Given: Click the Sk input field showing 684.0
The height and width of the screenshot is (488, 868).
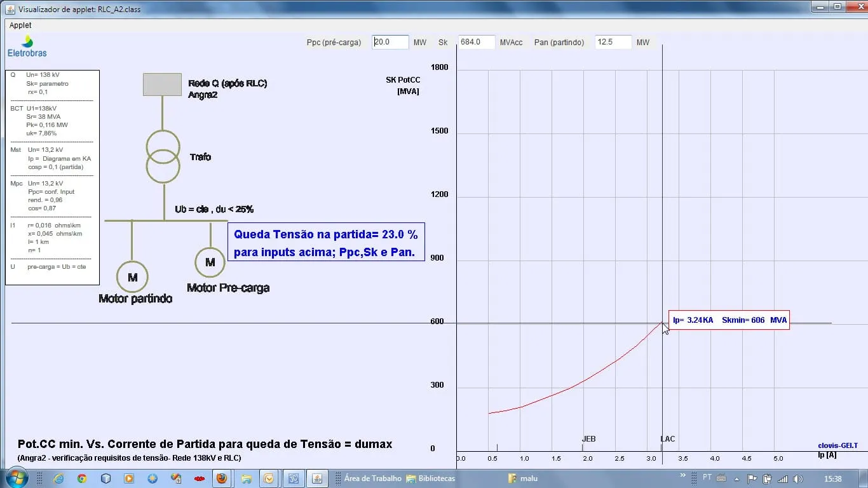Looking at the screenshot, I should 477,42.
